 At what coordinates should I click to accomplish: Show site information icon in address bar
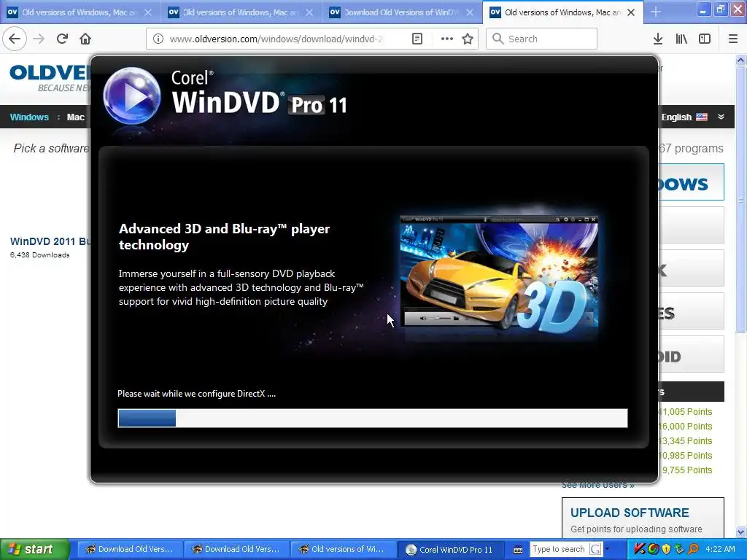tap(158, 39)
